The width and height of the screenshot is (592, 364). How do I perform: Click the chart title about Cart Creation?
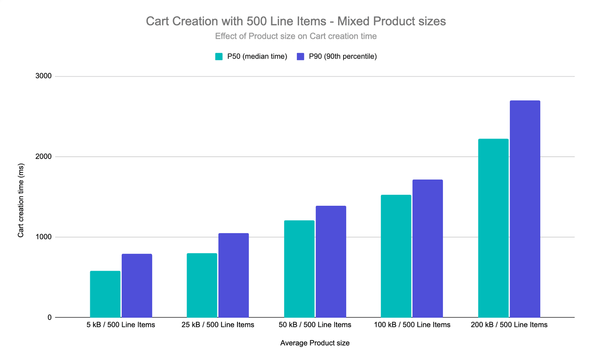[x=296, y=21]
